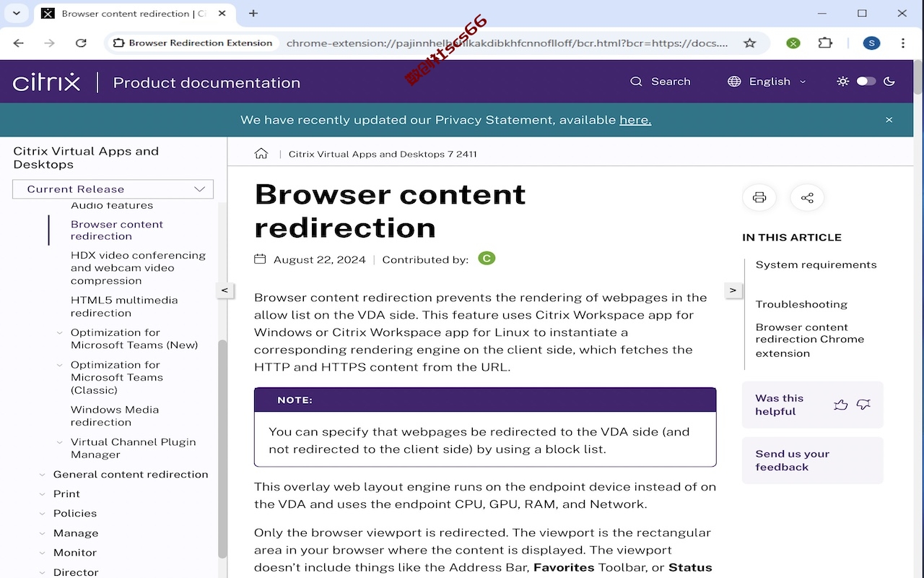Click the sidebar navigation scrollbar
The width and height of the screenshot is (924, 578).
click(222, 448)
